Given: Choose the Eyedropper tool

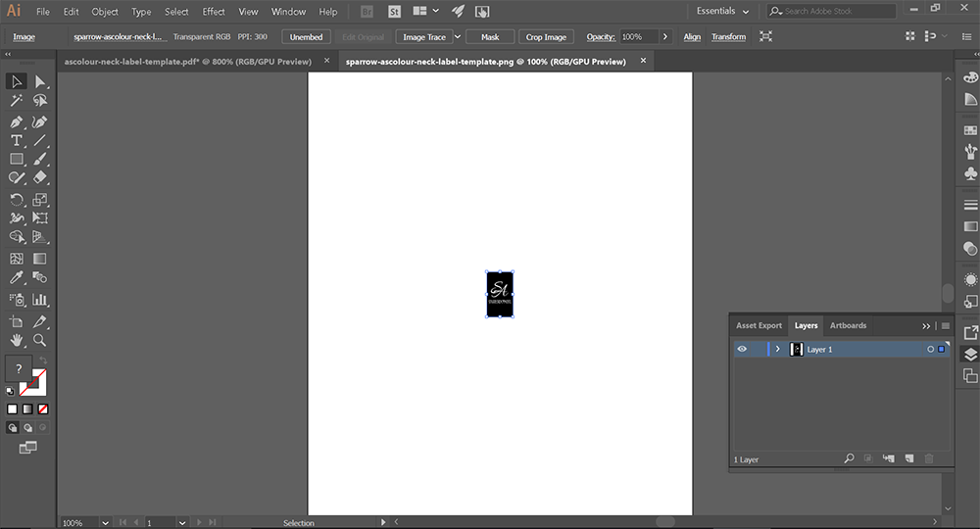Looking at the screenshot, I should pyautogui.click(x=17, y=277).
